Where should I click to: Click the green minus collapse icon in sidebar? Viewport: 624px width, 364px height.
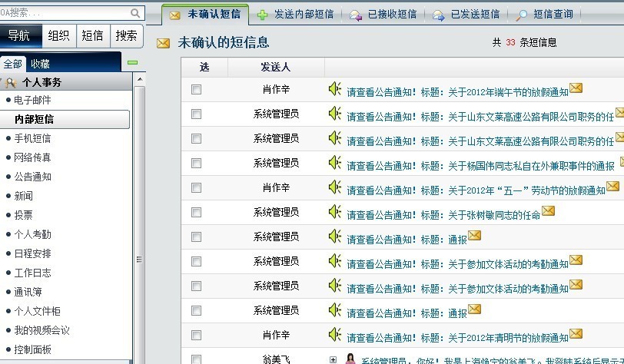(x=133, y=63)
